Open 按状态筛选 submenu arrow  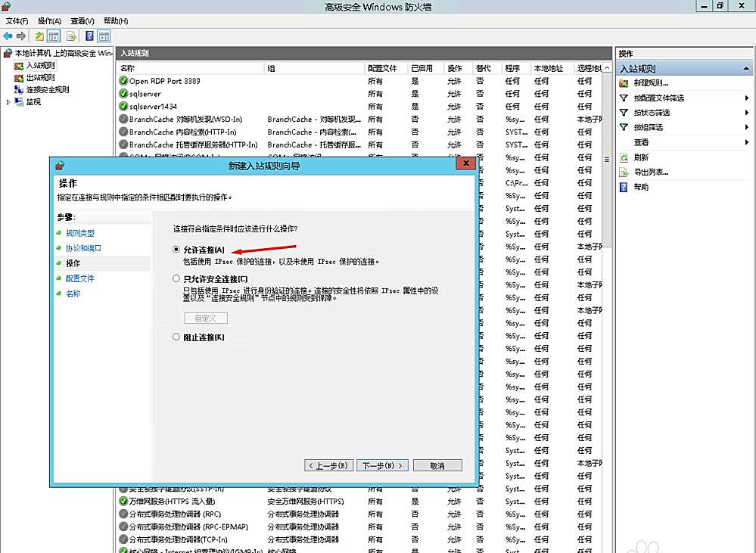click(746, 112)
